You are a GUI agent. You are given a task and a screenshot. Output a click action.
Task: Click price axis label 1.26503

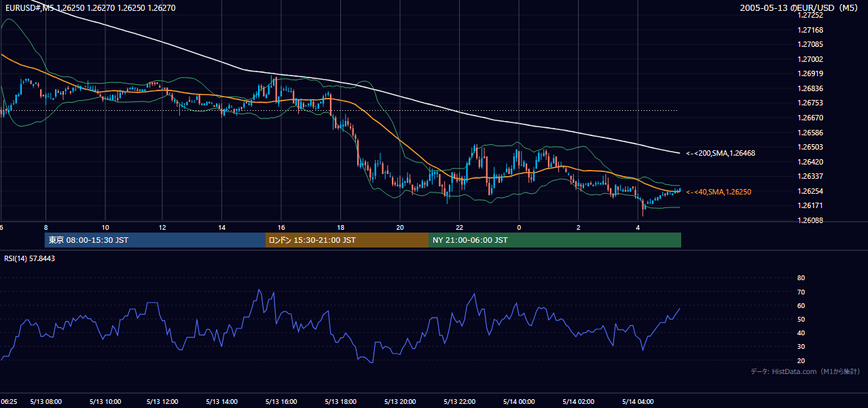(x=811, y=147)
